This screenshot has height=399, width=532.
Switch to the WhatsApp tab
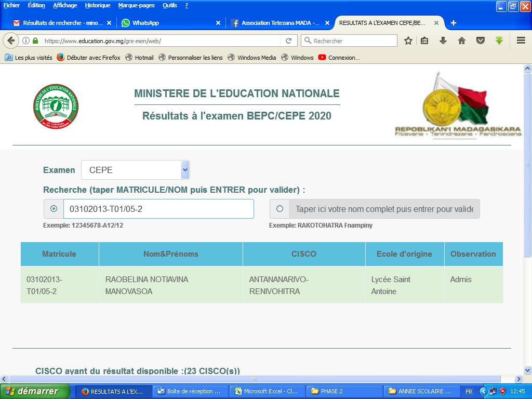(145, 23)
